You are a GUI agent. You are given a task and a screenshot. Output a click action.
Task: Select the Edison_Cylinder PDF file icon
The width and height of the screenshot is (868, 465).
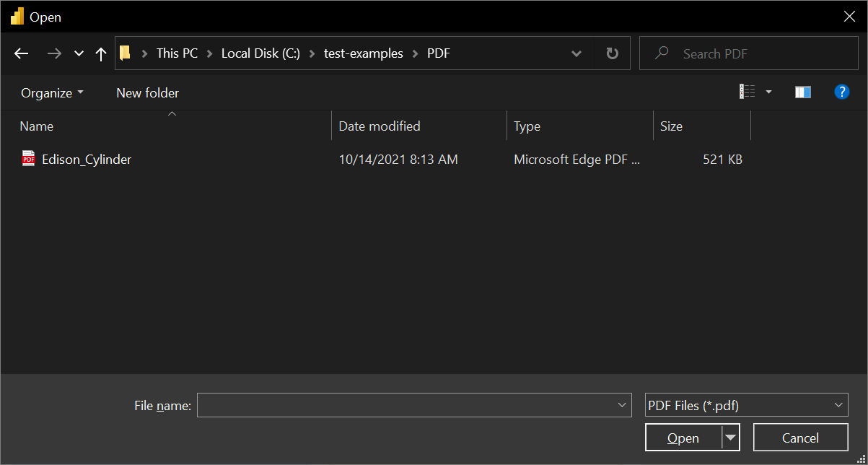(x=27, y=159)
